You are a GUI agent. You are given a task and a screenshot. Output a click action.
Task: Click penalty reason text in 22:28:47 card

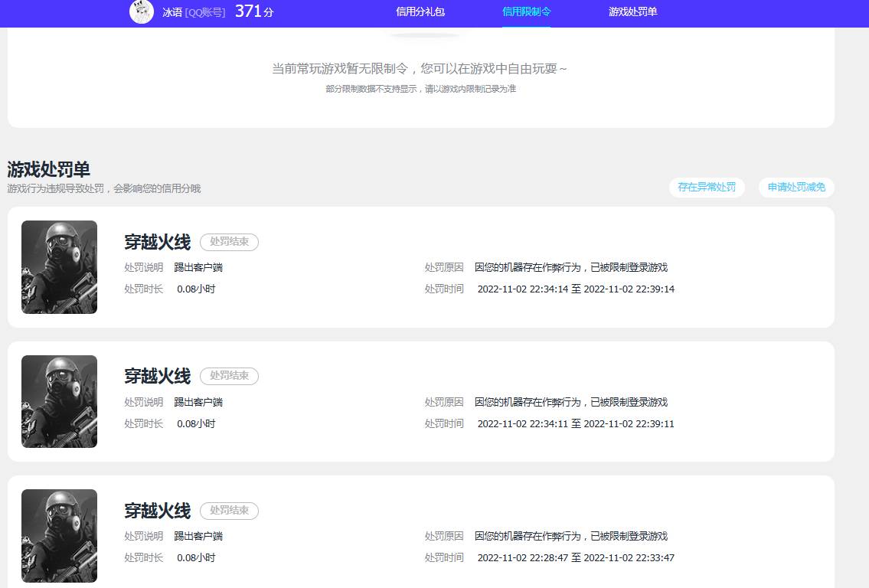571,537
